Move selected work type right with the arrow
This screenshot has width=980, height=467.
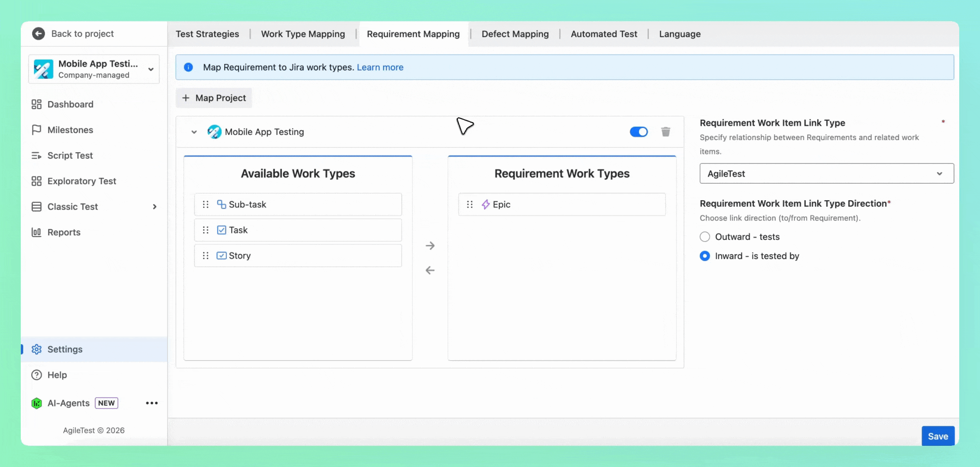click(430, 246)
